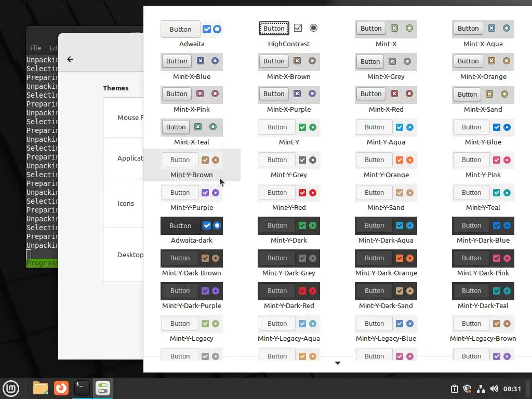532x399 pixels.
Task: Select the Mint-Y-Purple theme
Action: [192, 198]
